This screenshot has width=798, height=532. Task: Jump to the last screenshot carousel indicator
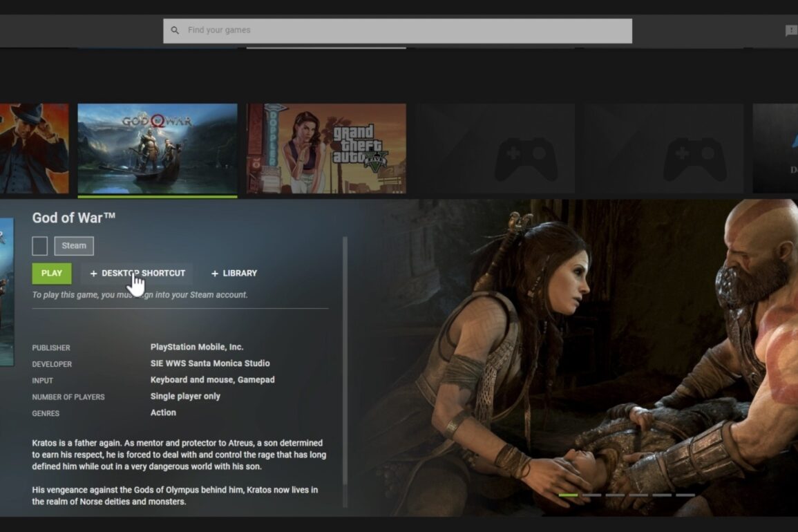tap(685, 495)
